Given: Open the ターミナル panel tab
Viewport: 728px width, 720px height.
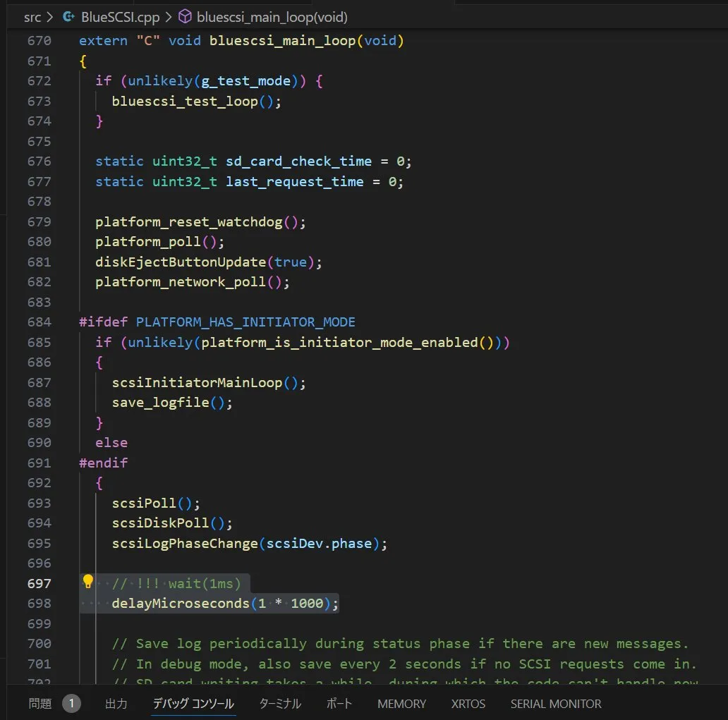Looking at the screenshot, I should (x=280, y=704).
